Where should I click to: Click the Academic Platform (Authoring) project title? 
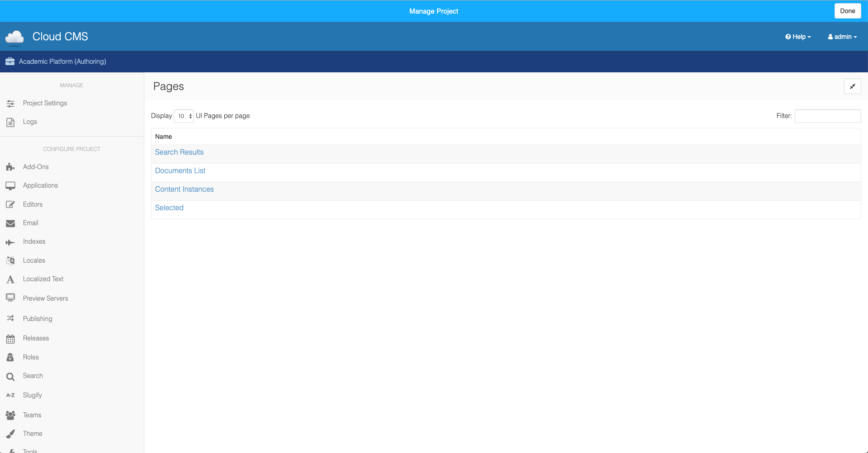pos(62,61)
